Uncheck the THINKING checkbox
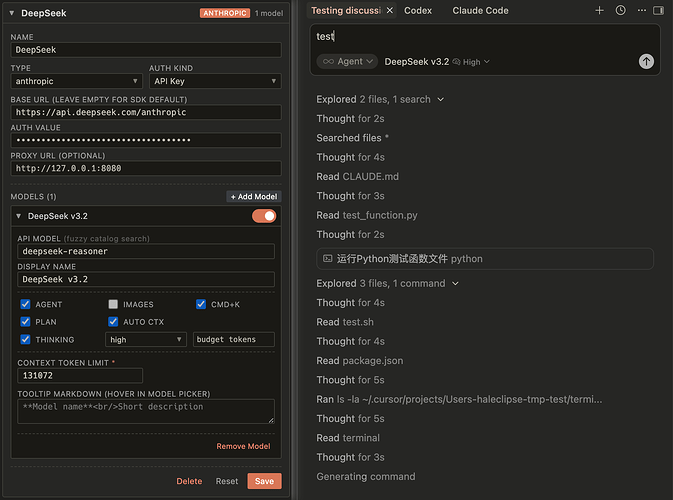Screen dimensions: 673x500 point(25,339)
